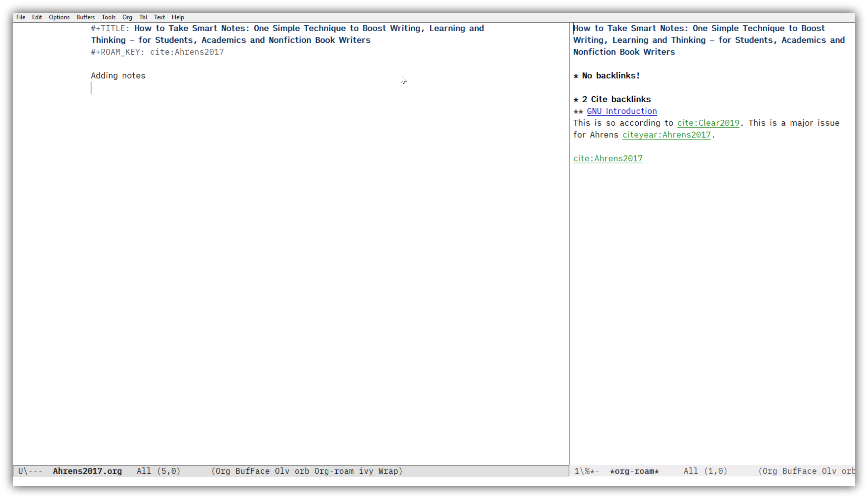Click the citeyear:Ahrens2017 citation link
This screenshot has height=499, width=868.
[x=666, y=134]
